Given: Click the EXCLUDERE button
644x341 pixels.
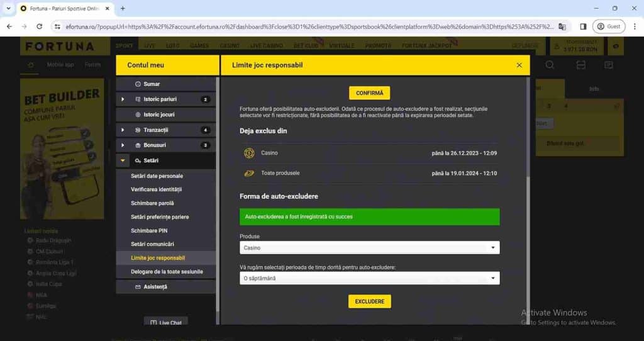Looking at the screenshot, I should tap(370, 301).
